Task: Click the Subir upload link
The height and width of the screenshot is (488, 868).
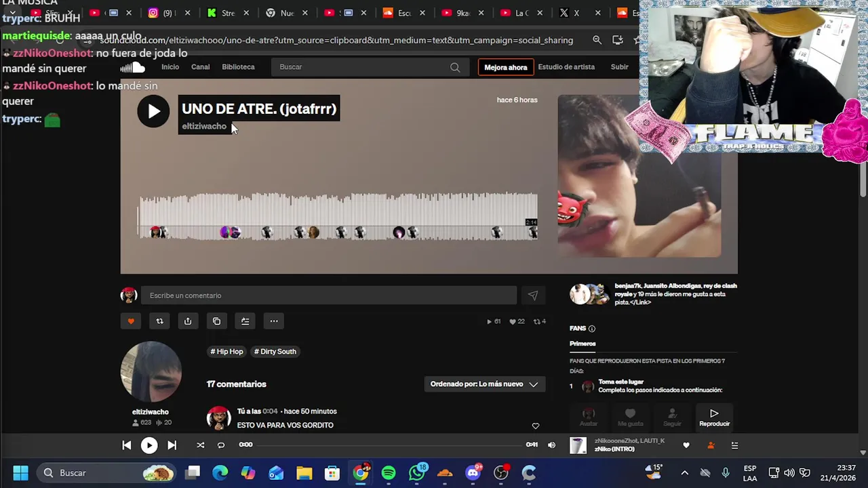Action: [x=620, y=67]
